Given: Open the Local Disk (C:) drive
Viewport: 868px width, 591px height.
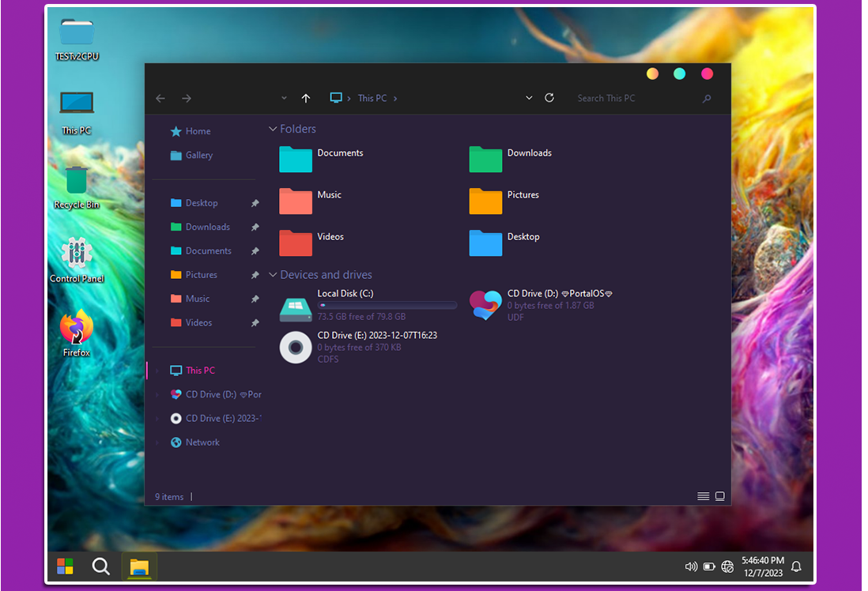Looking at the screenshot, I should coord(296,306).
